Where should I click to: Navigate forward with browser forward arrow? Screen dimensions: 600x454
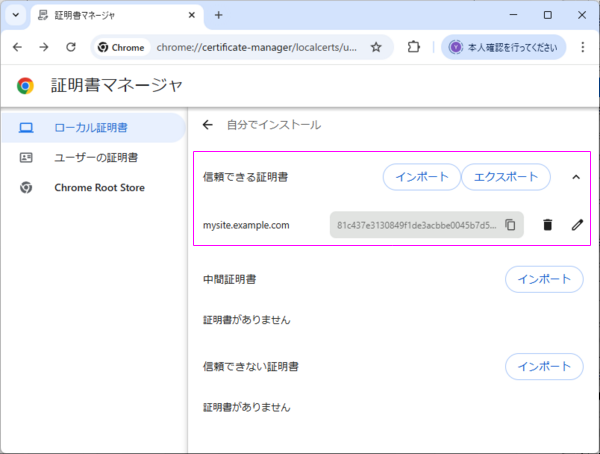[x=44, y=47]
